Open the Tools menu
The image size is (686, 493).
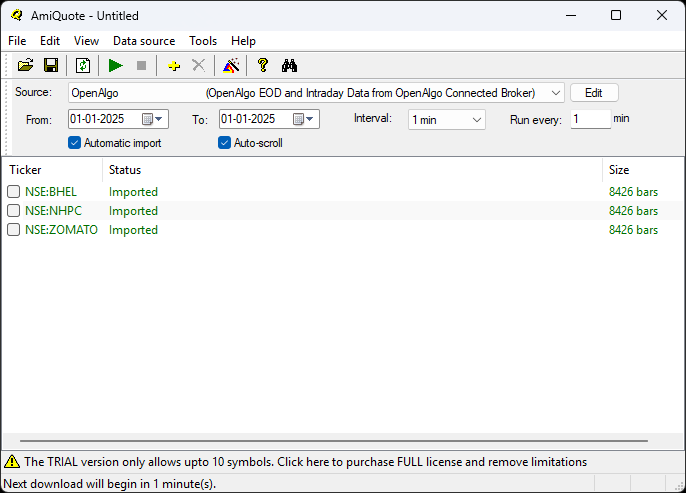203,41
